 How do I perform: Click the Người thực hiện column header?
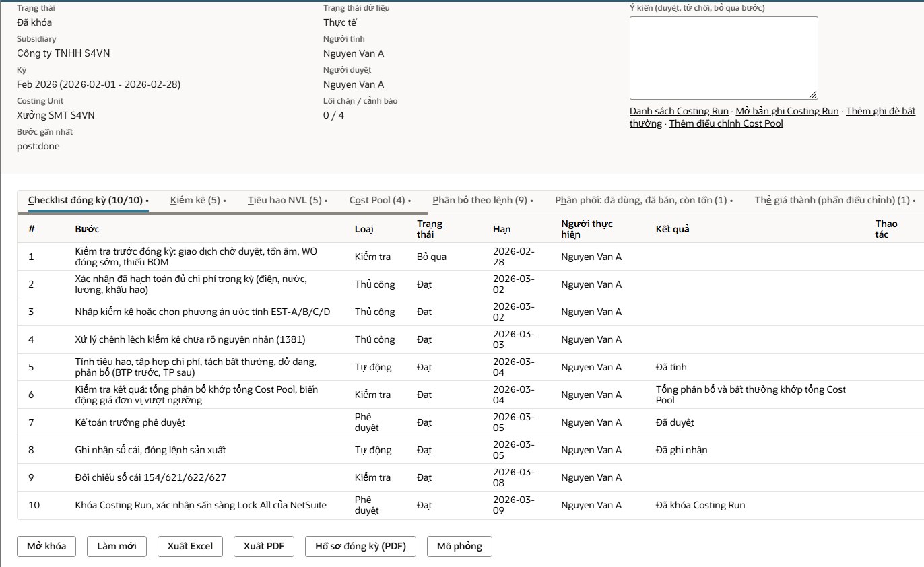pos(587,229)
